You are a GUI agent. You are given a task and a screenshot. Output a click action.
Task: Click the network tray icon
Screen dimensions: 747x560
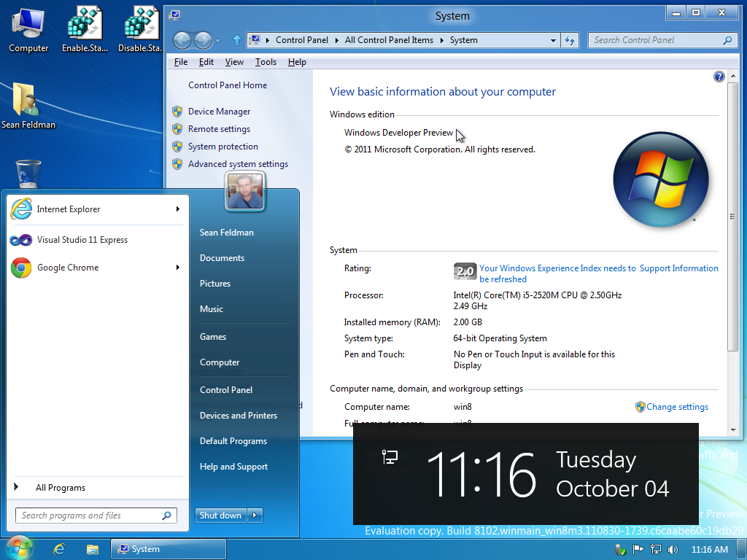pyautogui.click(x=656, y=550)
